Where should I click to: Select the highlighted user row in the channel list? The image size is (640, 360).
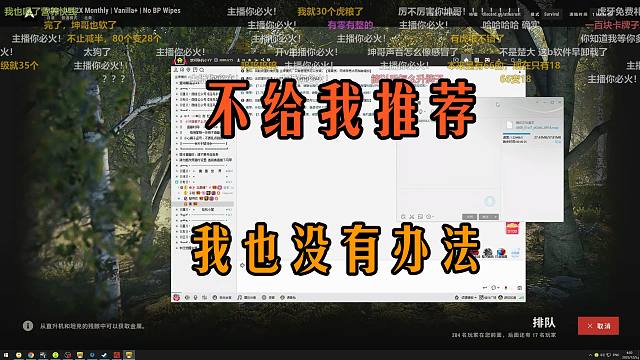point(204,203)
